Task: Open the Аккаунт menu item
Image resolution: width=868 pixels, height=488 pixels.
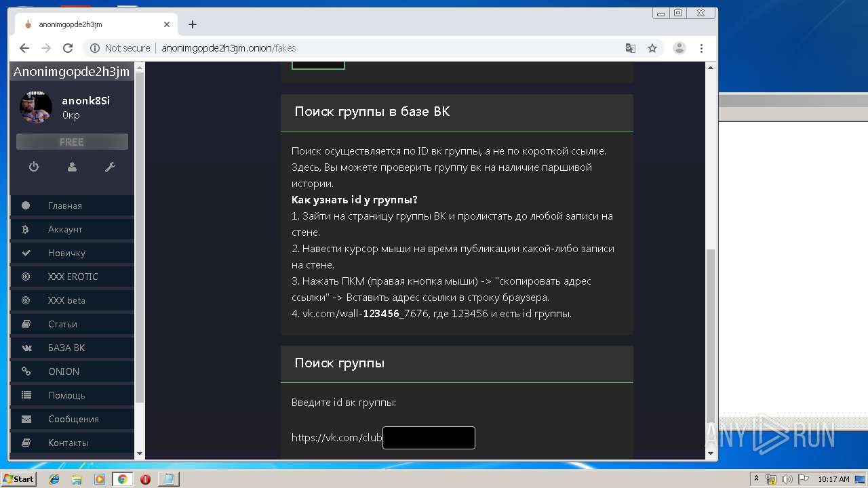Action: pyautogui.click(x=72, y=229)
